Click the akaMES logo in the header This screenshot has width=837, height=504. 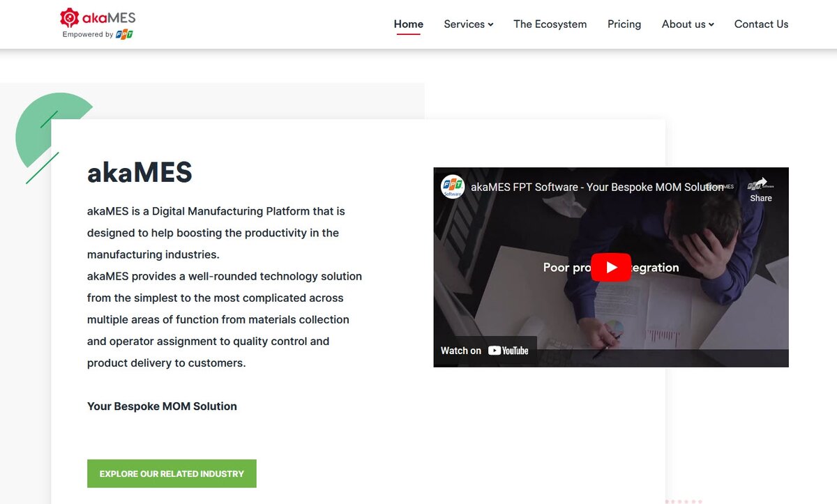click(x=98, y=18)
